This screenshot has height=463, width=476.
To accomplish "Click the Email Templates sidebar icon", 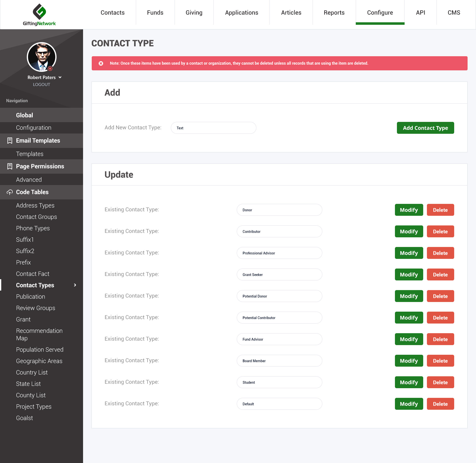I will click(10, 140).
